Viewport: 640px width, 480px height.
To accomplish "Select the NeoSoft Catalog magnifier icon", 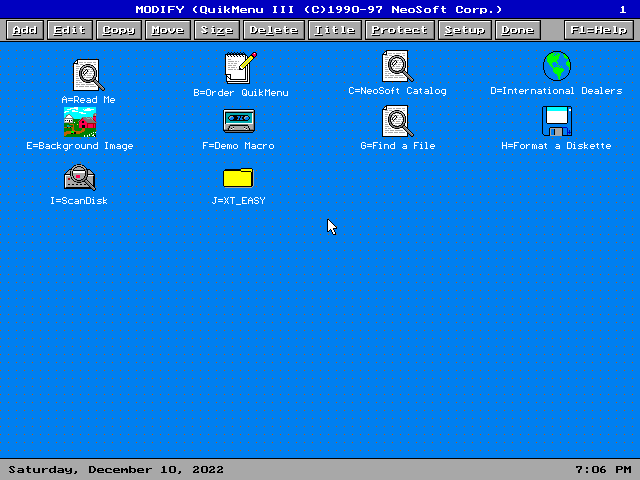I will point(398,66).
